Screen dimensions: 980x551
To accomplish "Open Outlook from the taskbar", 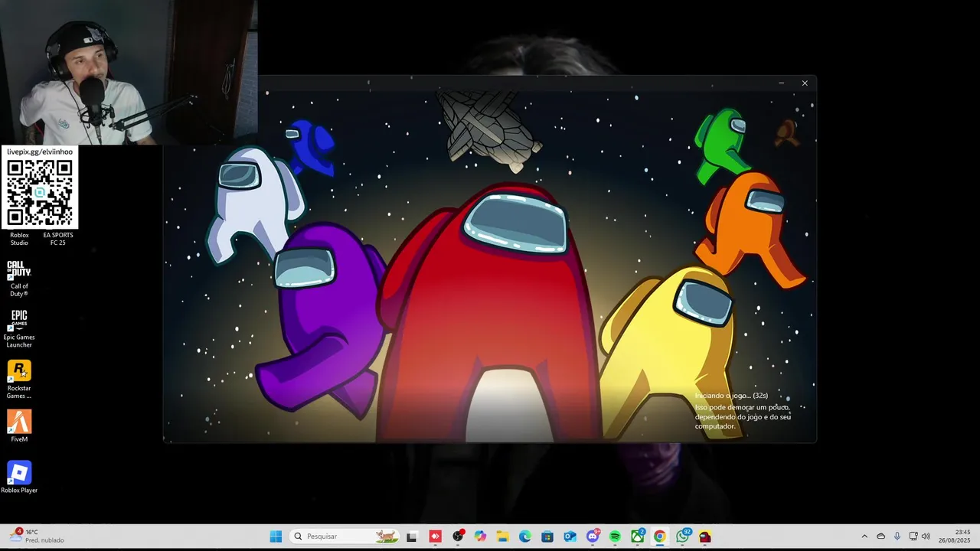I will [x=570, y=536].
